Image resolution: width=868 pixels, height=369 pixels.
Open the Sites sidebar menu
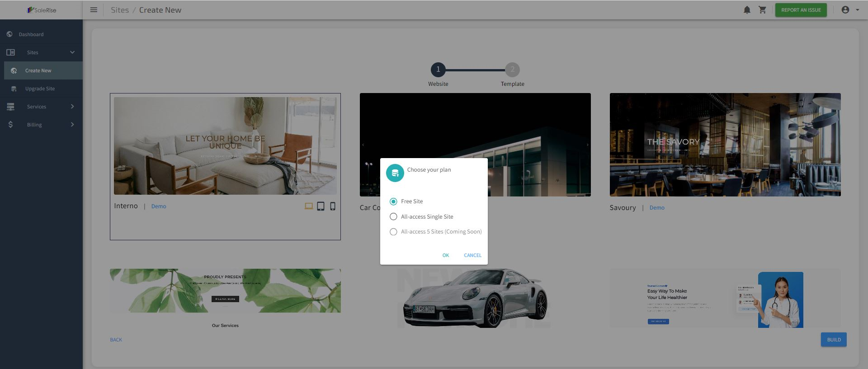click(41, 52)
